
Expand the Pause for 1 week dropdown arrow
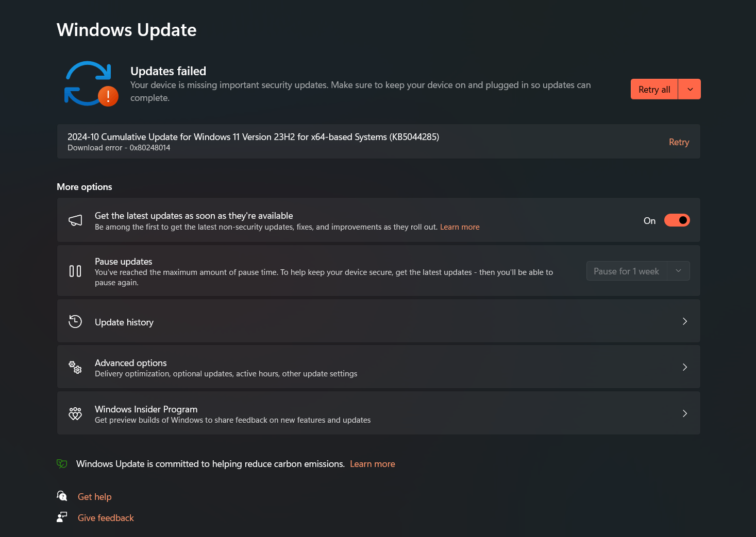coord(678,271)
